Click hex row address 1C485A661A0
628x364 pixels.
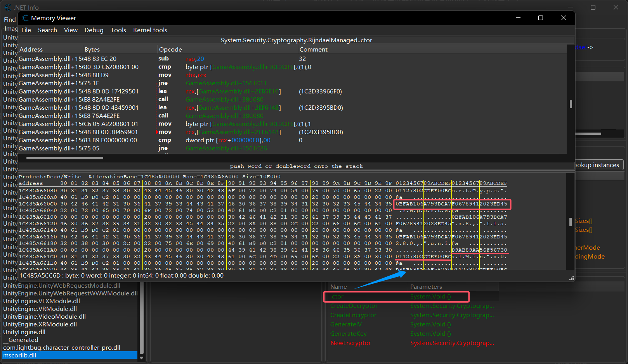tap(38, 250)
